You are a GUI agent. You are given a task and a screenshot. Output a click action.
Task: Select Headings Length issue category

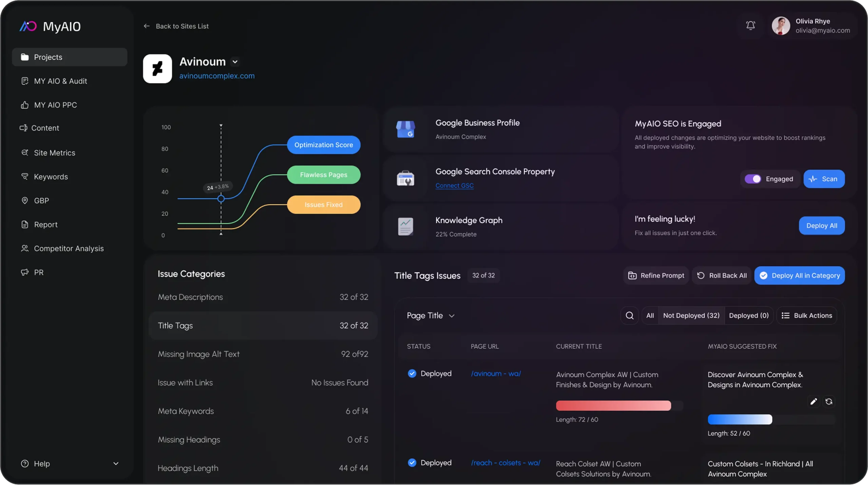263,468
